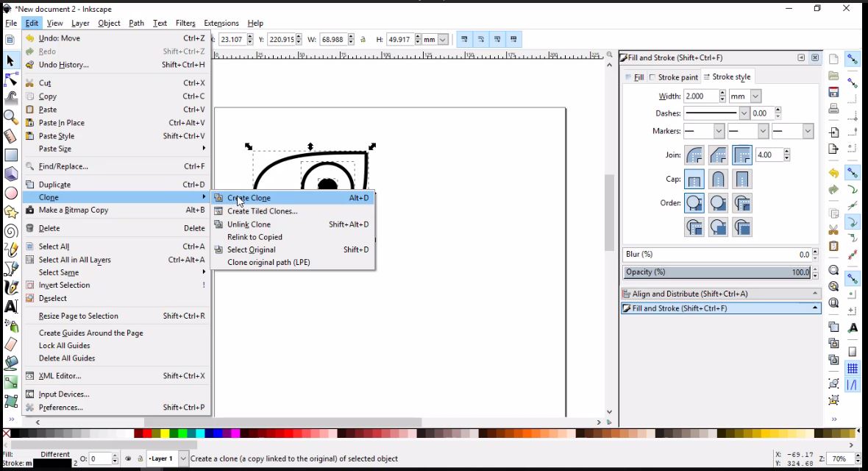
Task: Click the Undo arrow icon in right toolbar
Action: 833,174
